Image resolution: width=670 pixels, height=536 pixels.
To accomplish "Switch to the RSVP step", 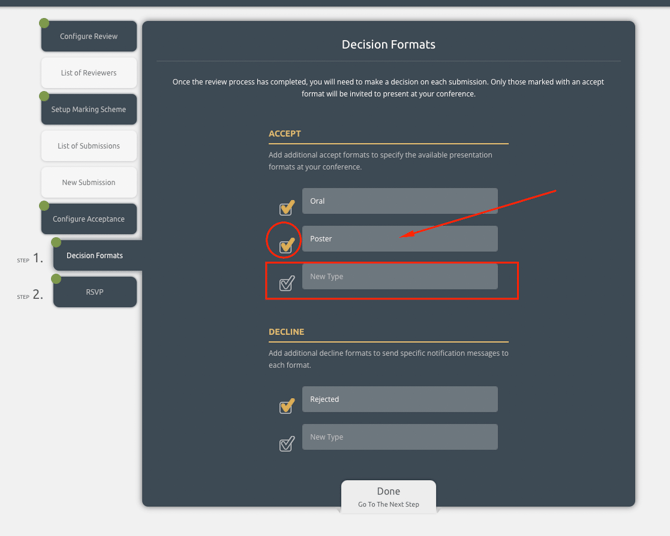I will (x=95, y=292).
